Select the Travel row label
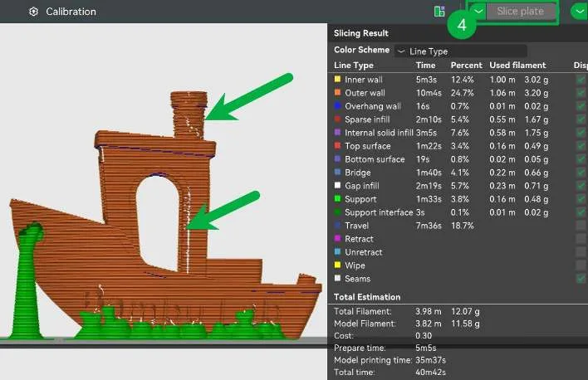588x380 pixels. coord(356,226)
